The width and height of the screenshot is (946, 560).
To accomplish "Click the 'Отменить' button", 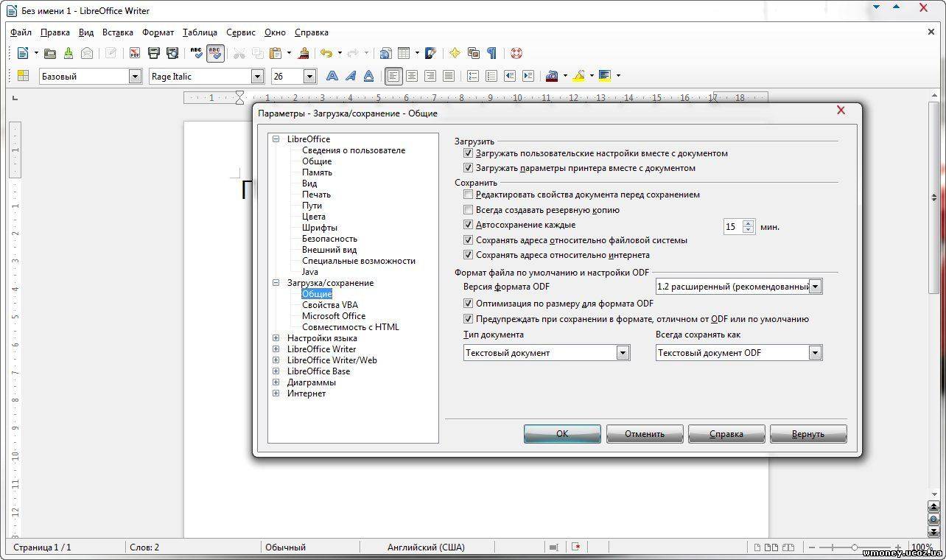I will [645, 434].
